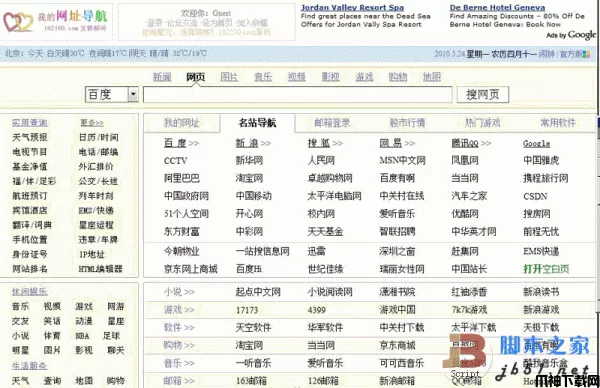Select the 图片 search tab
The height and width of the screenshot is (388, 600).
coord(229,77)
